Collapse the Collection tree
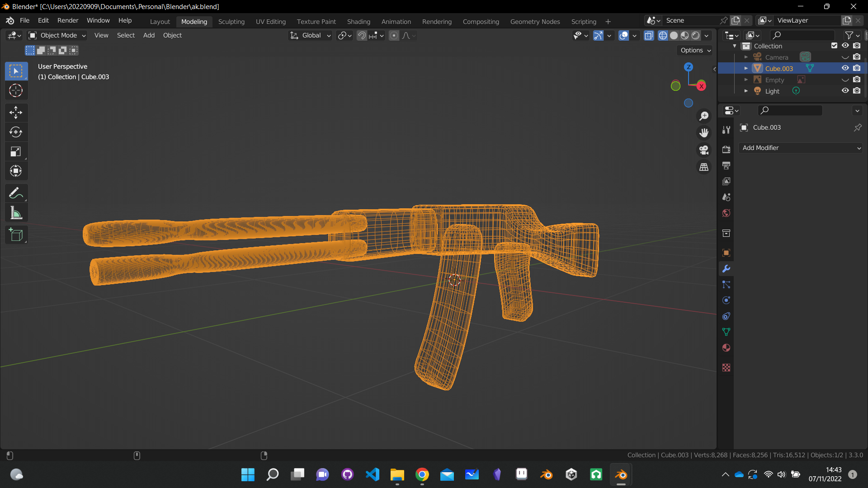Screen dimensions: 868x488 coord(734,46)
